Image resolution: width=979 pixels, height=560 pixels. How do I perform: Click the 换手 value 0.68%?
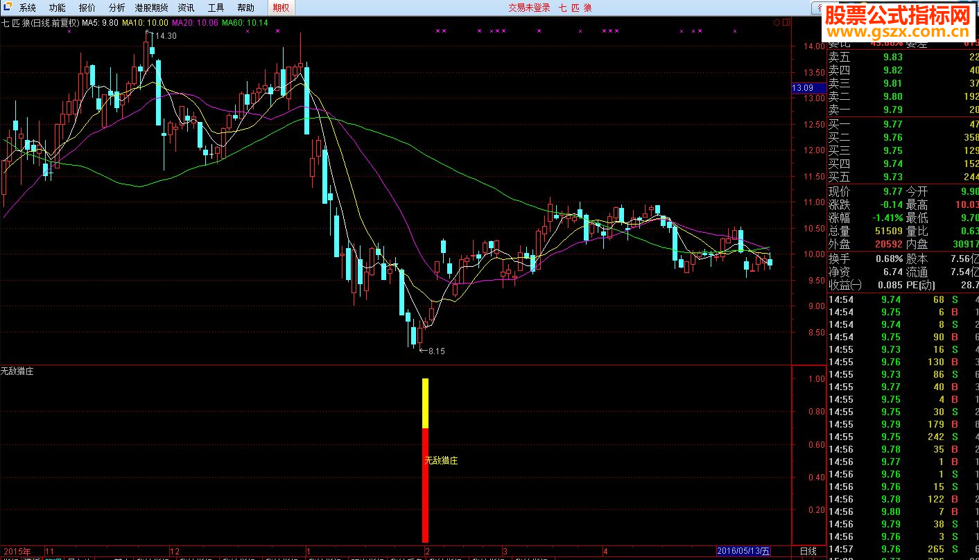pyautogui.click(x=888, y=259)
